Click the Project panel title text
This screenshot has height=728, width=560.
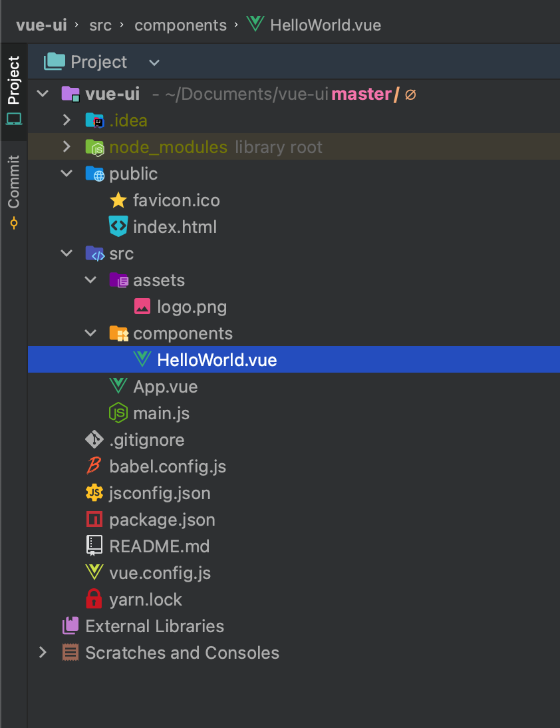click(99, 62)
